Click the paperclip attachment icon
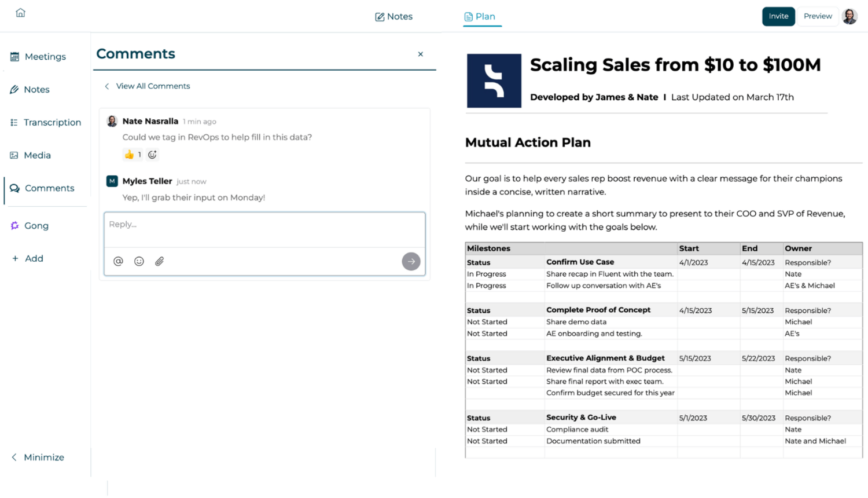 pyautogui.click(x=160, y=261)
